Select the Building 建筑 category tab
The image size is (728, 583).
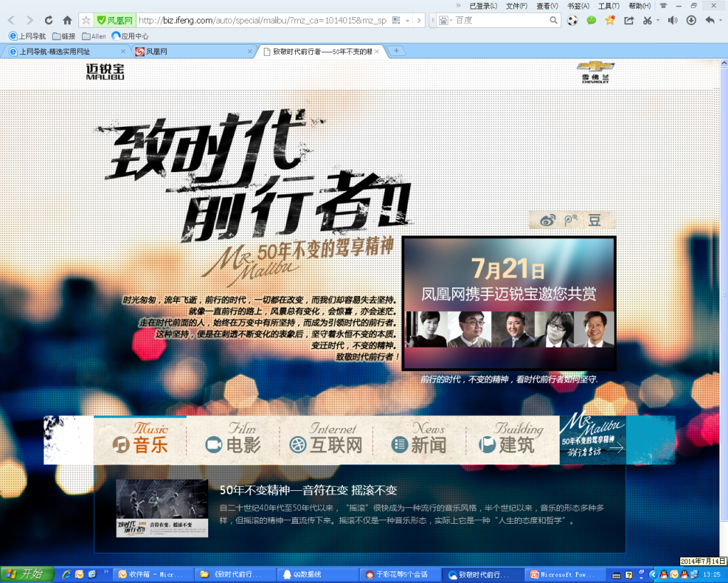click(512, 440)
